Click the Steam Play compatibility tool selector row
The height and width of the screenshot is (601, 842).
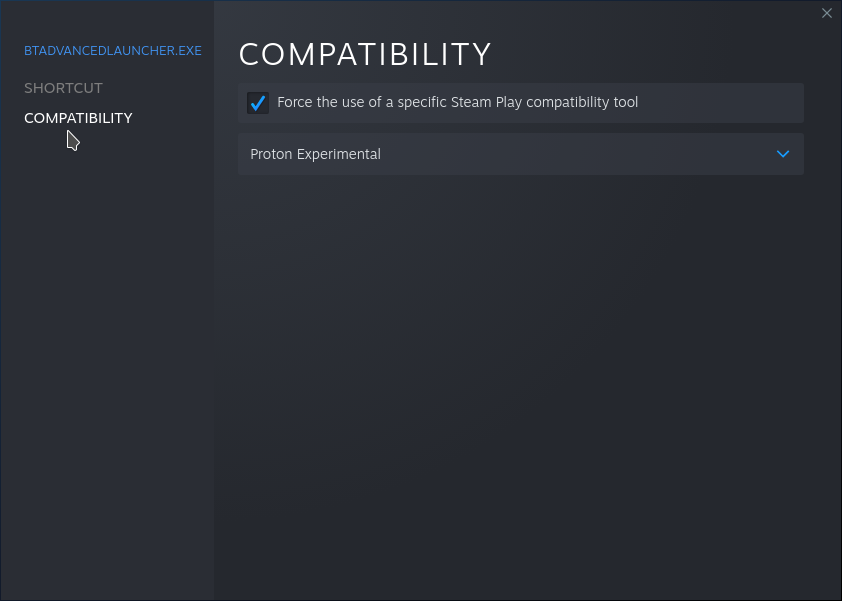[520, 154]
